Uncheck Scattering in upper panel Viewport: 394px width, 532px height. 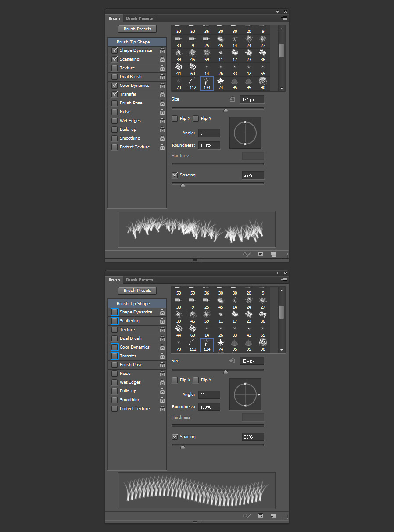point(115,59)
